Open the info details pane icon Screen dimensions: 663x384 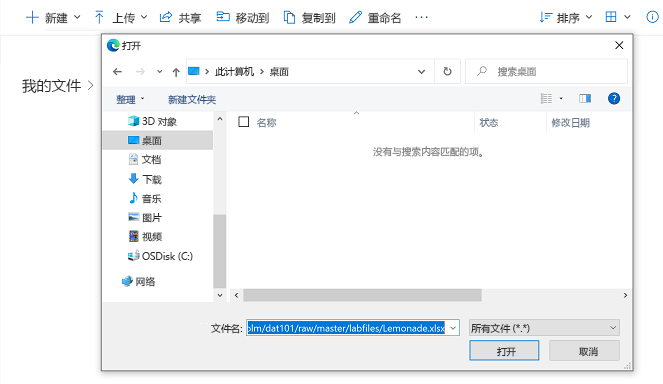tap(652, 17)
